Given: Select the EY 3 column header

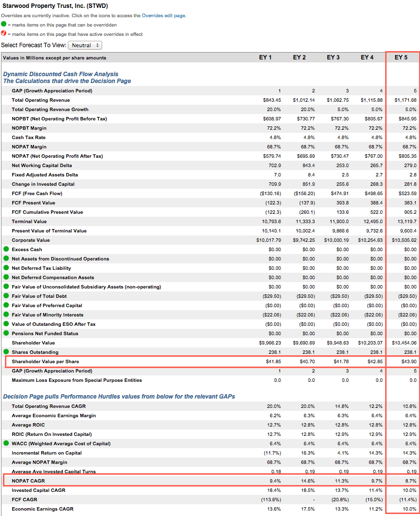Looking at the screenshot, I should click(x=333, y=57).
